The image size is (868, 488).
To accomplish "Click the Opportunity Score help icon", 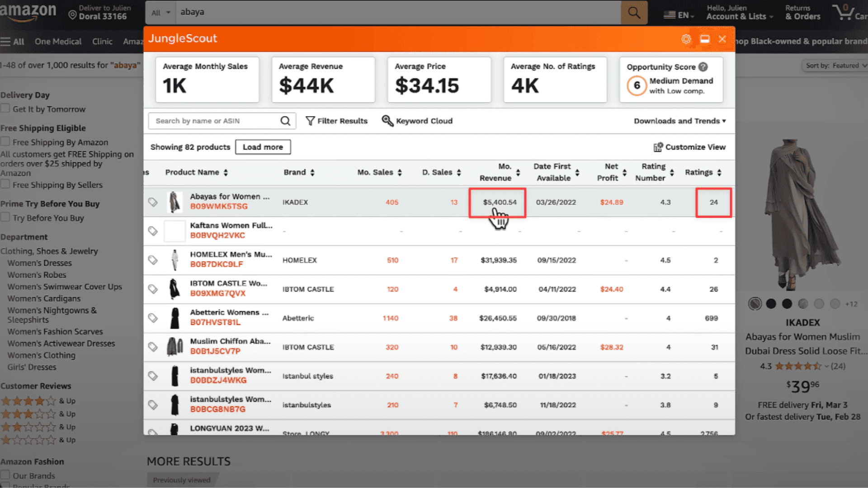I will (x=703, y=67).
